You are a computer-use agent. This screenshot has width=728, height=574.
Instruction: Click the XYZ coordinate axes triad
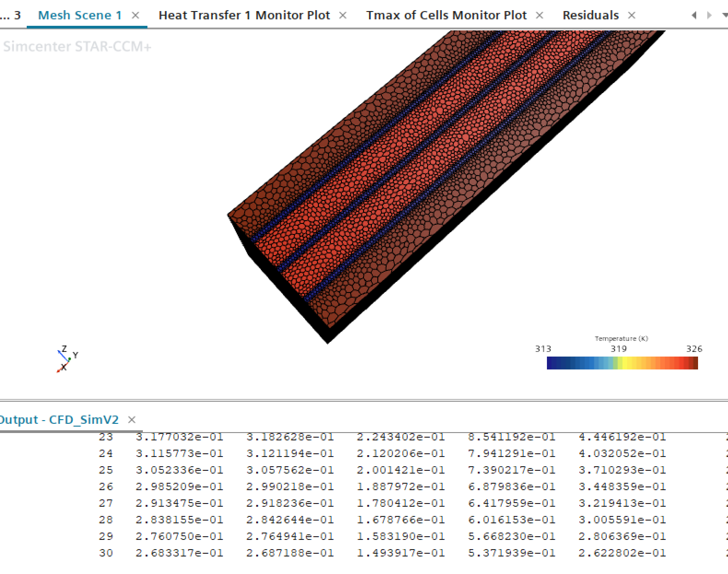pos(67,358)
